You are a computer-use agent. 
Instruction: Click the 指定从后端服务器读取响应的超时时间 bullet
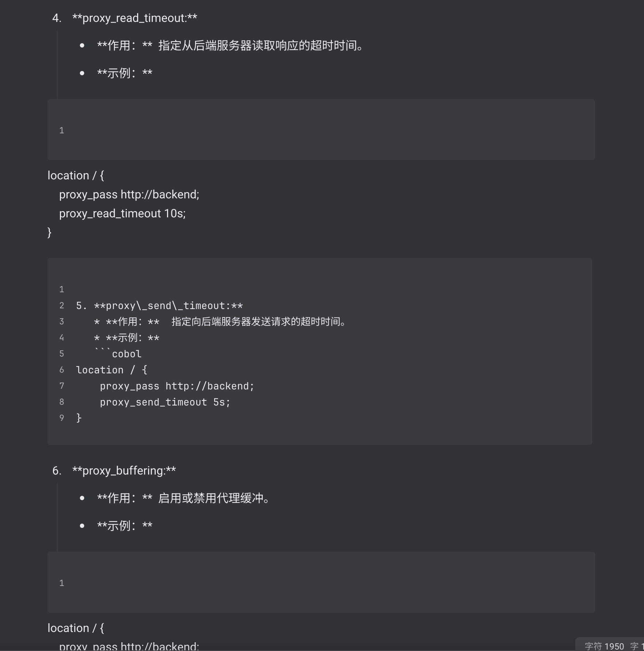[261, 46]
